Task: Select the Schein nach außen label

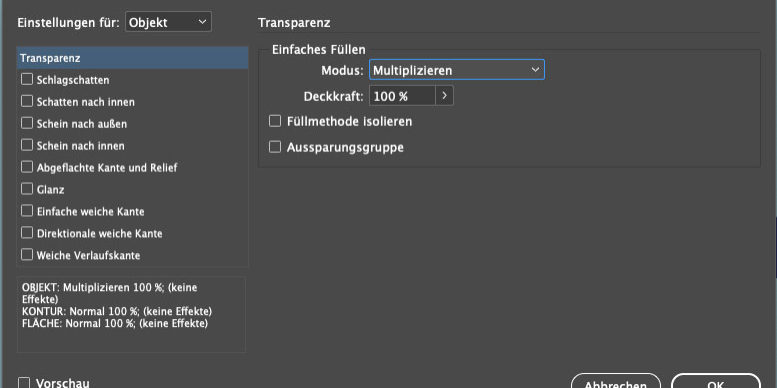Action: click(x=82, y=124)
